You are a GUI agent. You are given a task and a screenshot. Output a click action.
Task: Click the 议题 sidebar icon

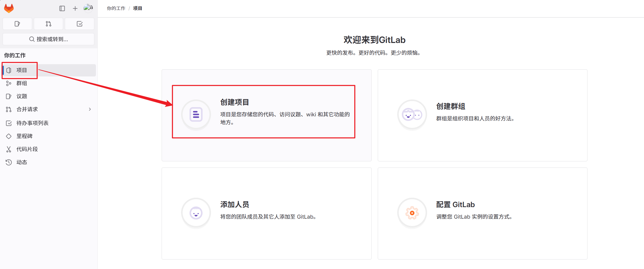point(9,96)
